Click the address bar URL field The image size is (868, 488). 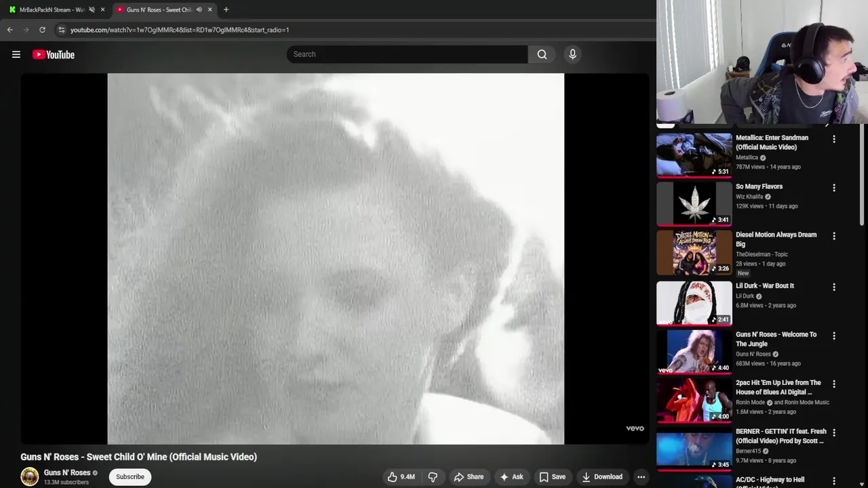tap(353, 30)
